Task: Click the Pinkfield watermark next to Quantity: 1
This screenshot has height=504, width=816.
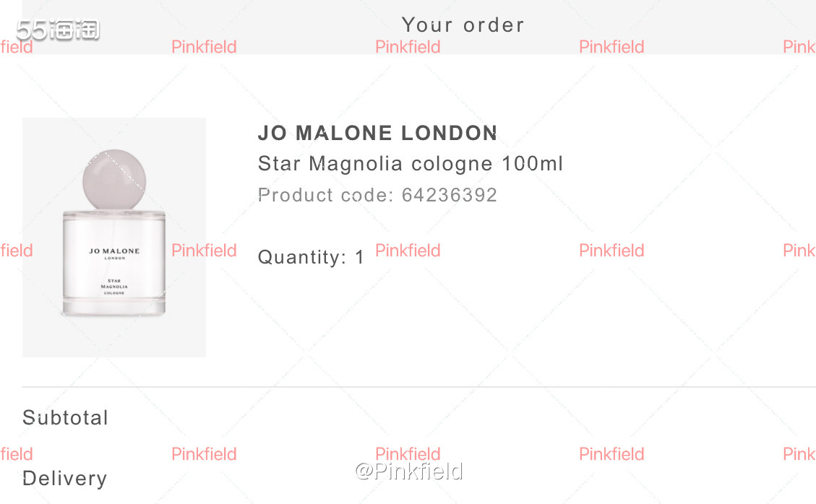Action: (408, 250)
